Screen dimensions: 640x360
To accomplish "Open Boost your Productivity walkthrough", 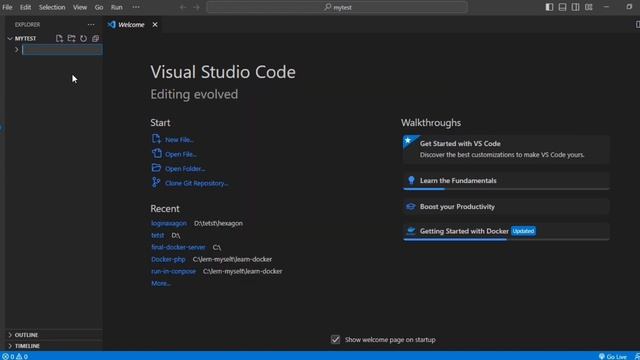I will pos(506,207).
